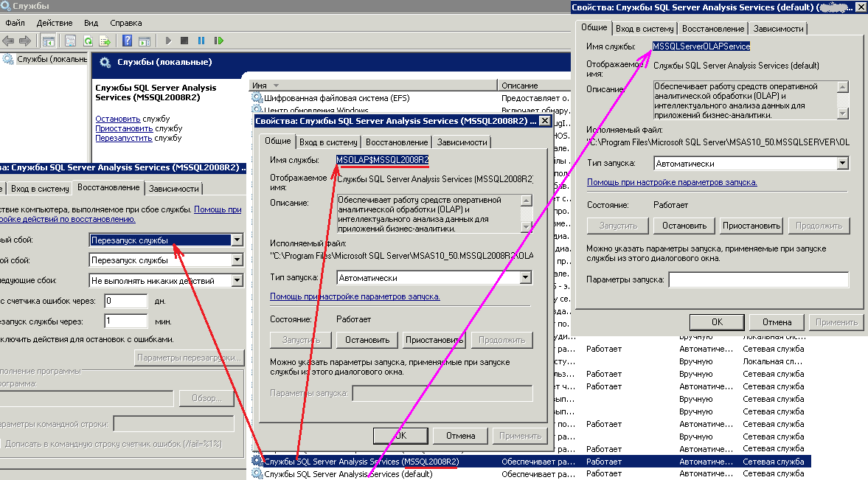Click the gear icon in the blue Службы (локальные) header
Viewport: 868px width, 480px height.
[x=105, y=62]
